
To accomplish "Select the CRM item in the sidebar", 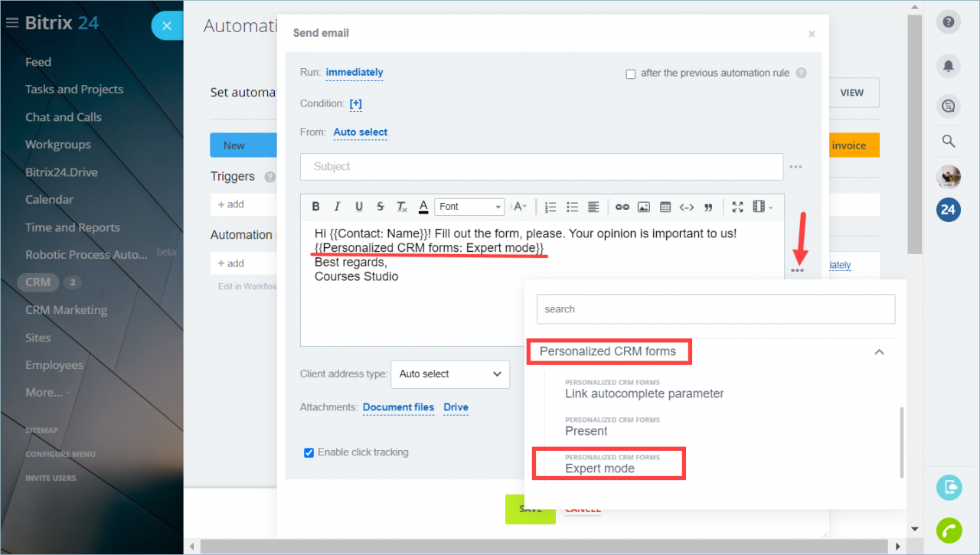I will 38,282.
